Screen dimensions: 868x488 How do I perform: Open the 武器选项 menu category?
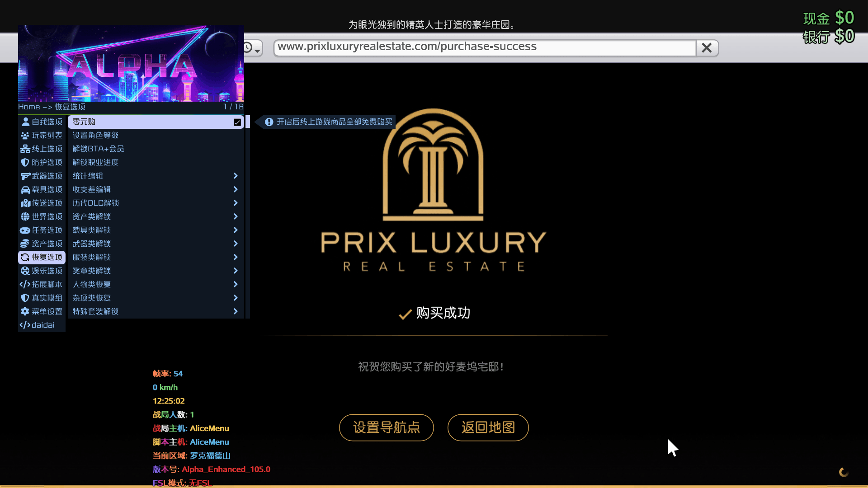pyautogui.click(x=42, y=176)
